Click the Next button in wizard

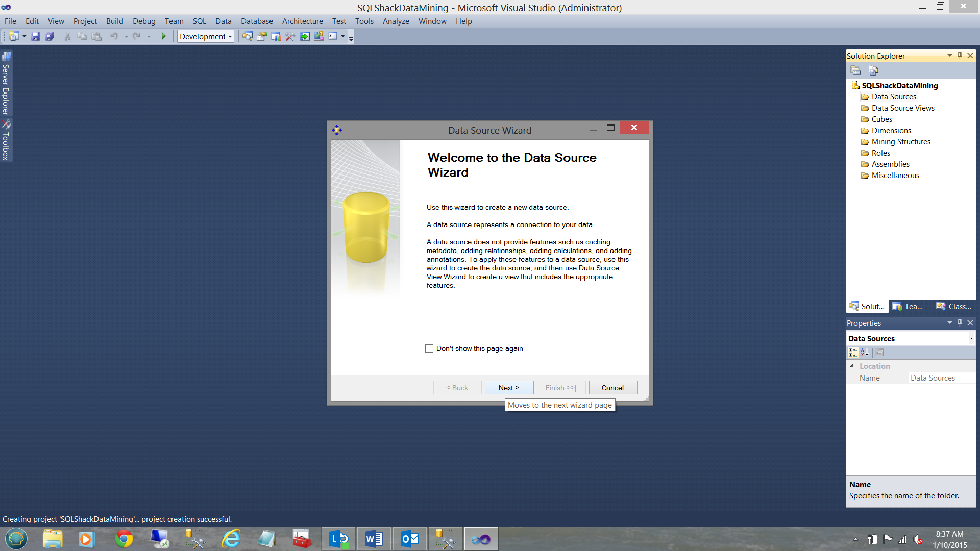click(x=509, y=388)
